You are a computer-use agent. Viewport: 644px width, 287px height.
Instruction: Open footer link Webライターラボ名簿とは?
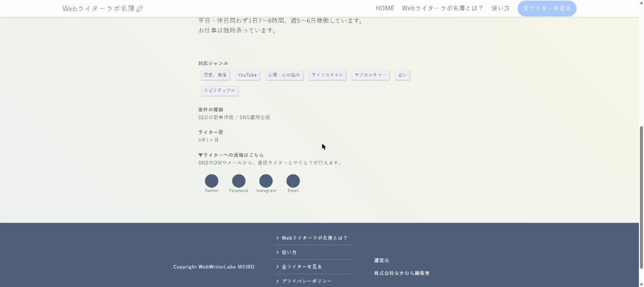(314, 238)
